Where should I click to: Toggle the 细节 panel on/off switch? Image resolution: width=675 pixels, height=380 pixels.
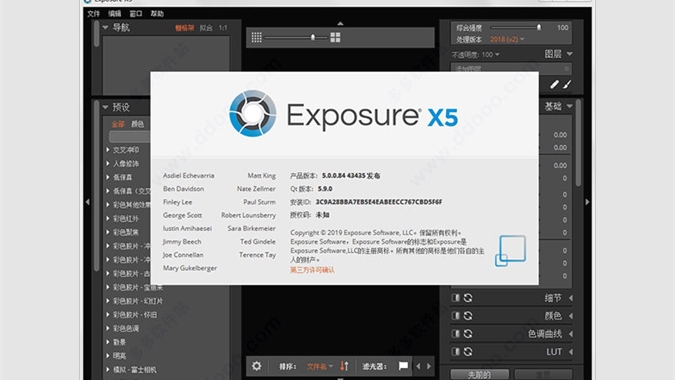[x=455, y=298]
